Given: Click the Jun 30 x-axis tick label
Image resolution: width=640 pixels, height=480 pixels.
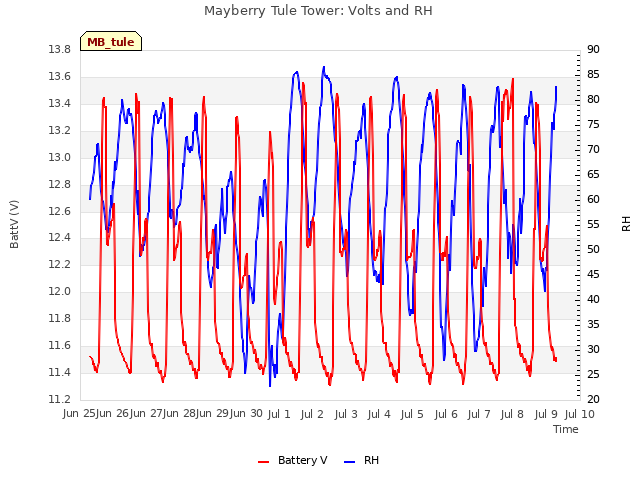Looking at the screenshot, I should (x=246, y=413).
